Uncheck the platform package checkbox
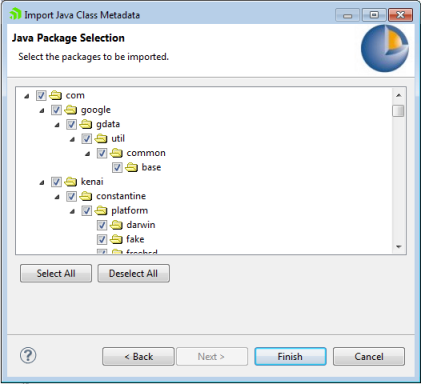421x384 pixels. [x=87, y=211]
